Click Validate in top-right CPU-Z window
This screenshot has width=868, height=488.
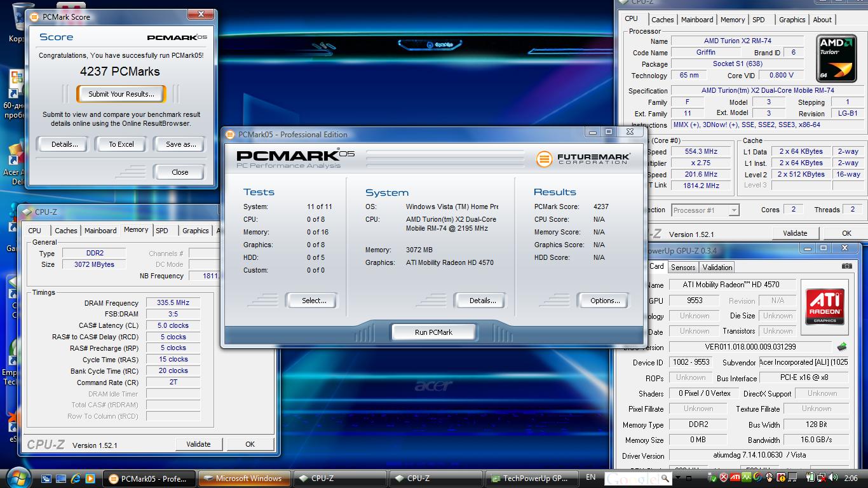pyautogui.click(x=795, y=233)
